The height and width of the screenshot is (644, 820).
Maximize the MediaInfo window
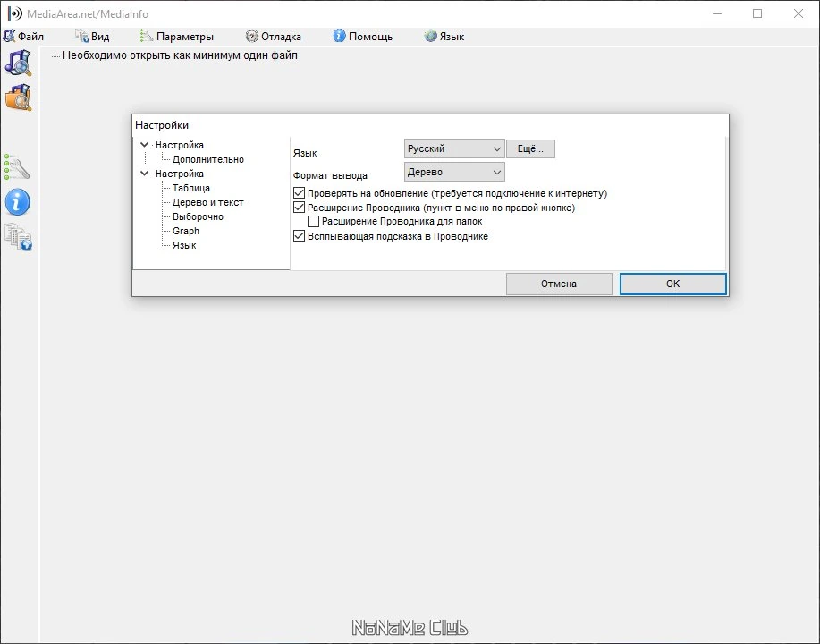[x=757, y=13]
